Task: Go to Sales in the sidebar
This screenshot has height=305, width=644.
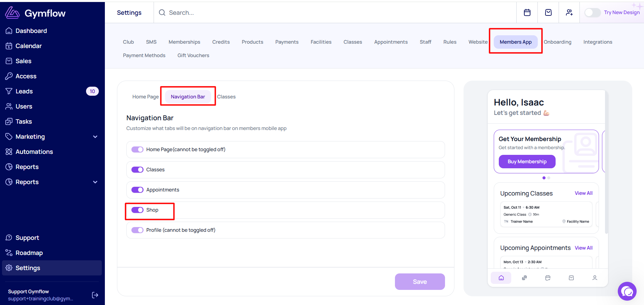Action: 23,61
